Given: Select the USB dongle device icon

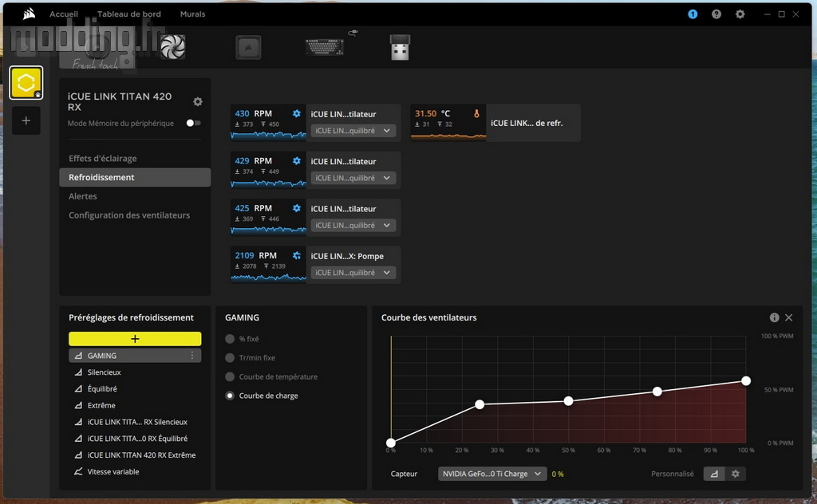Looking at the screenshot, I should [x=401, y=47].
